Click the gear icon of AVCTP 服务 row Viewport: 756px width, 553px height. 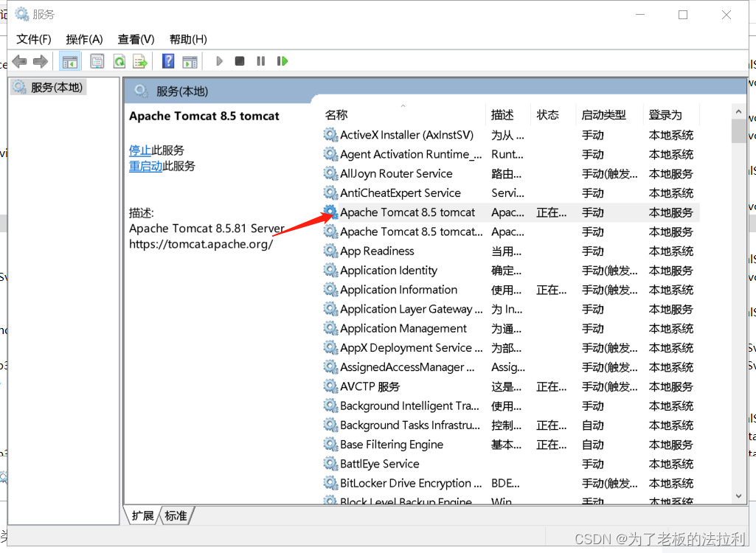click(330, 386)
